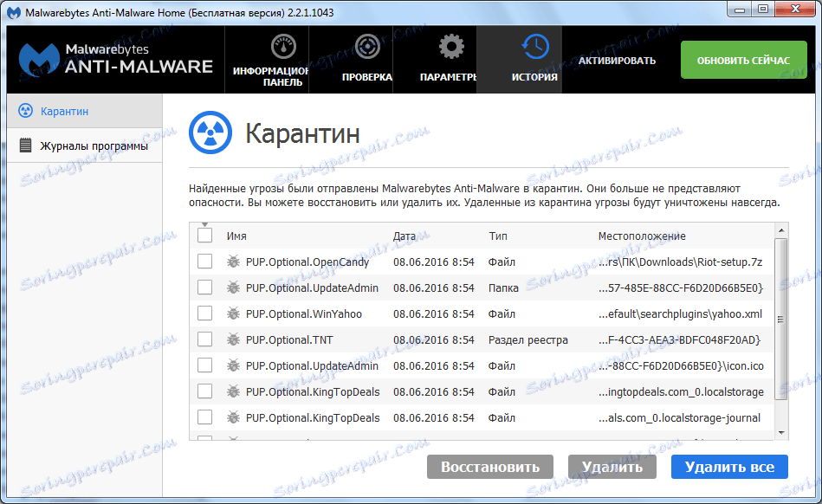Click the list scrollbar up arrow
Image resolution: width=822 pixels, height=504 pixels.
pyautogui.click(x=781, y=230)
